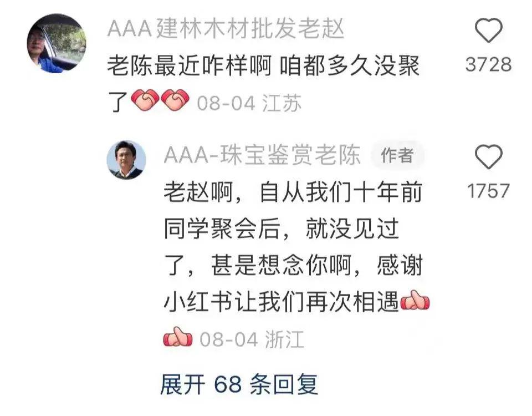Tap the comment text 老陈最近咋样啊

pyautogui.click(x=190, y=66)
